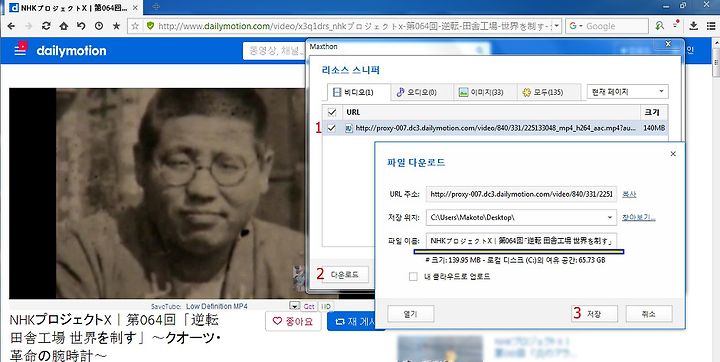The height and width of the screenshot is (362, 720).
Task: Open the 현재 페이지 dropdown
Action: [628, 92]
